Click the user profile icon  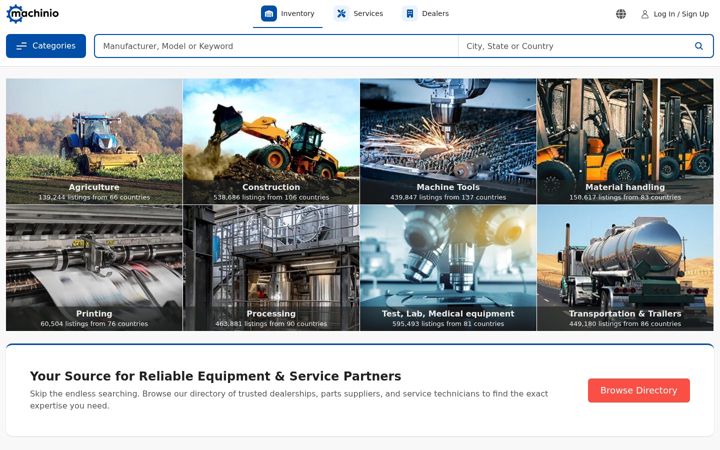click(x=645, y=14)
